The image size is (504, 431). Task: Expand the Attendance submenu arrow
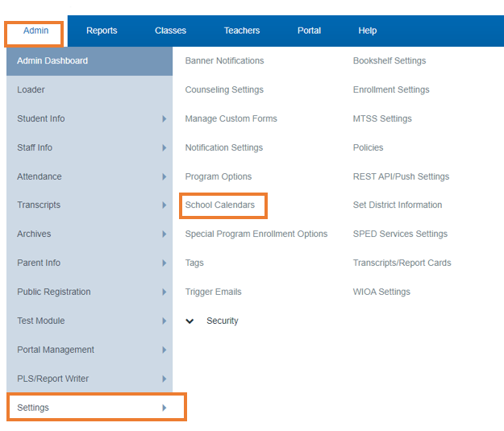(x=165, y=176)
